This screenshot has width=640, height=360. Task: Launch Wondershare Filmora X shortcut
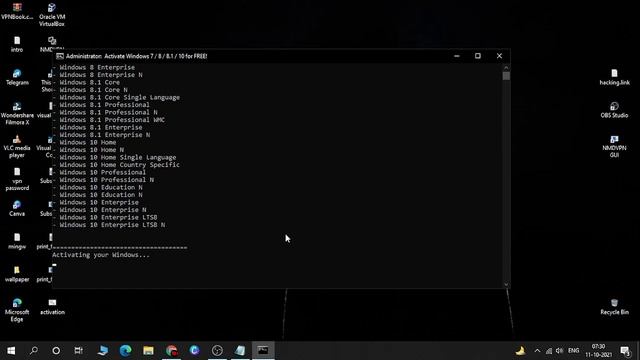coord(17,113)
